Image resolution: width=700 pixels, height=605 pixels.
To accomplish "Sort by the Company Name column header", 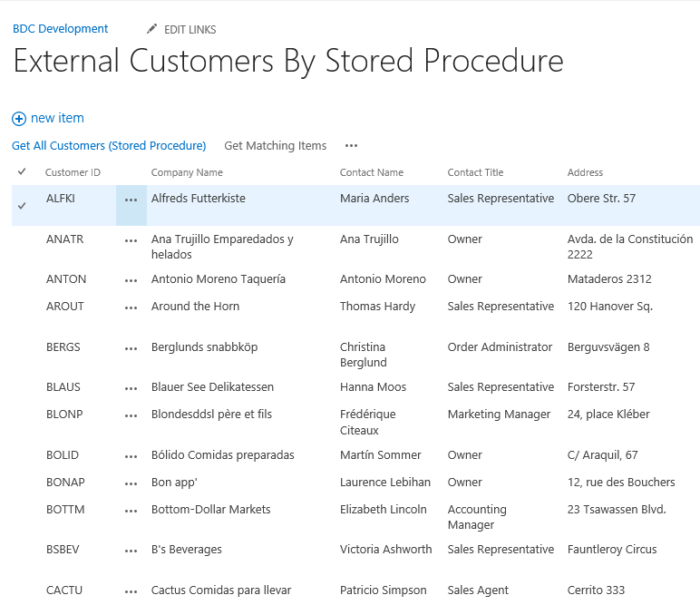I will 187,172.
